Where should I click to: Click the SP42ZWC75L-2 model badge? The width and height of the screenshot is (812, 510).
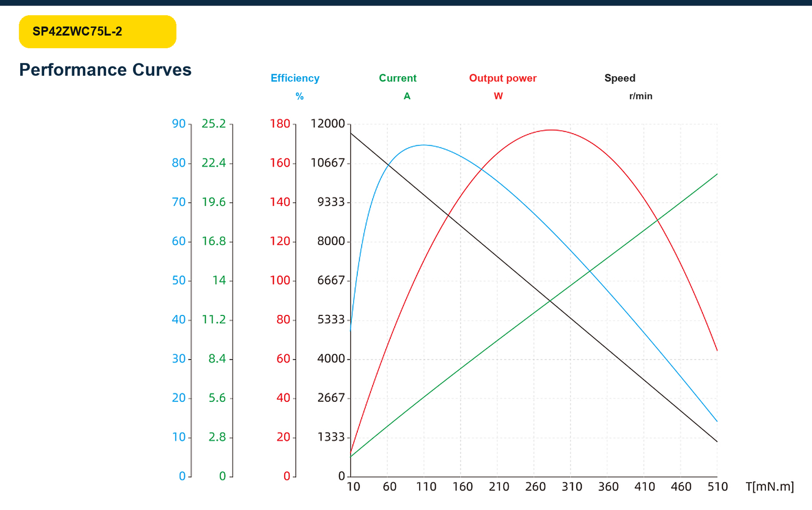(97, 31)
